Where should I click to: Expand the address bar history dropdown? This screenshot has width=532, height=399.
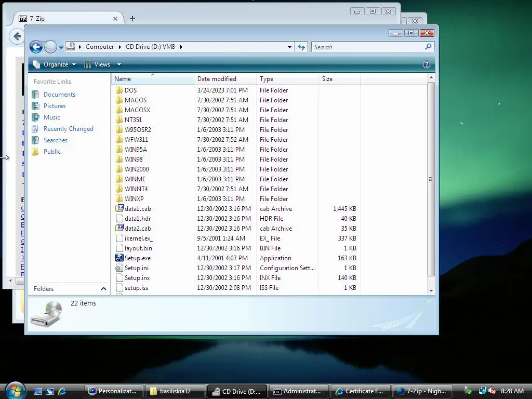point(289,47)
